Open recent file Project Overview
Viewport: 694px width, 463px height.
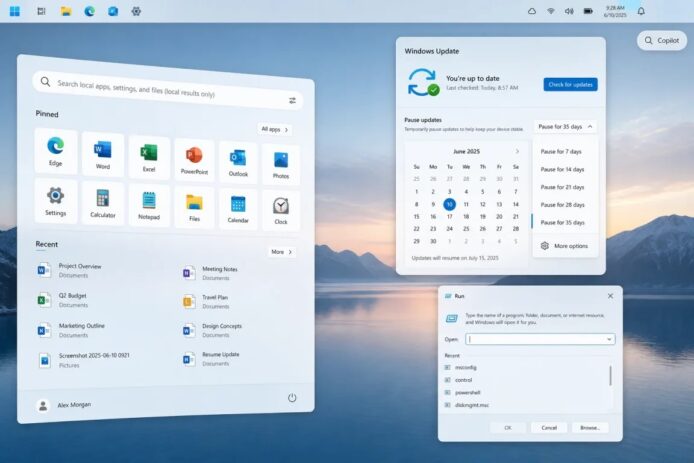point(71,270)
